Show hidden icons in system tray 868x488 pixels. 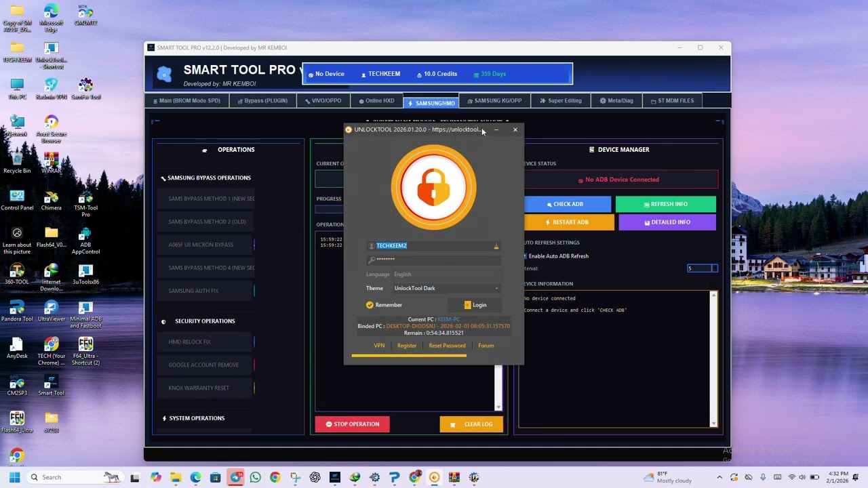point(720,477)
